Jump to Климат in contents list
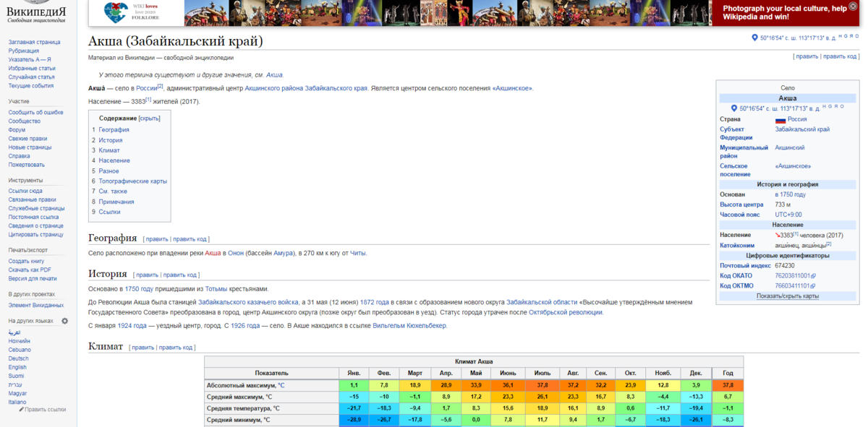 pyautogui.click(x=109, y=150)
